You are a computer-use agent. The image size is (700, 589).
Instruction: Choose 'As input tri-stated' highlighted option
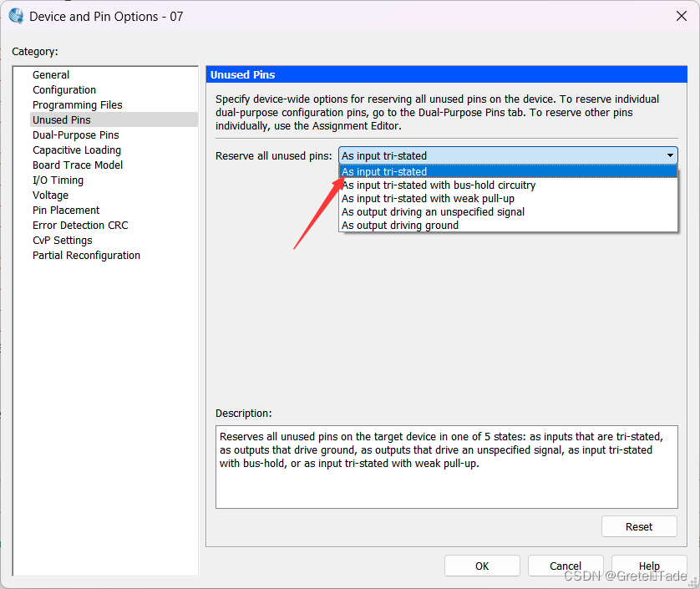click(508, 172)
